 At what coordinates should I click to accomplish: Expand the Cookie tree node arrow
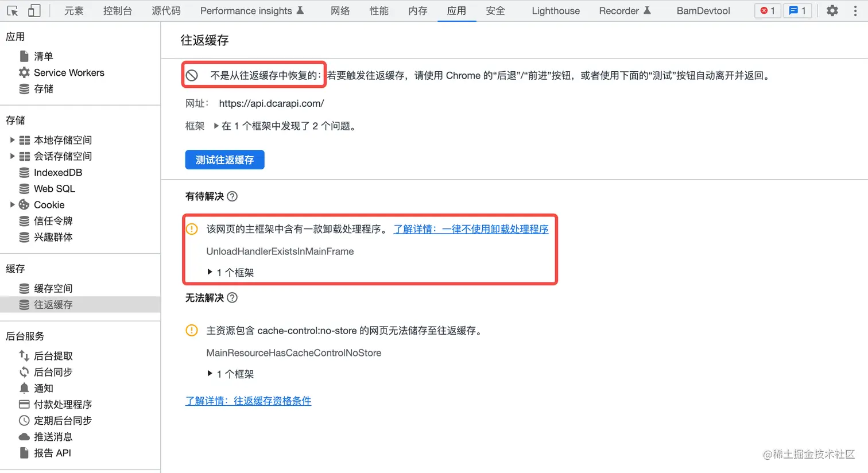click(12, 204)
